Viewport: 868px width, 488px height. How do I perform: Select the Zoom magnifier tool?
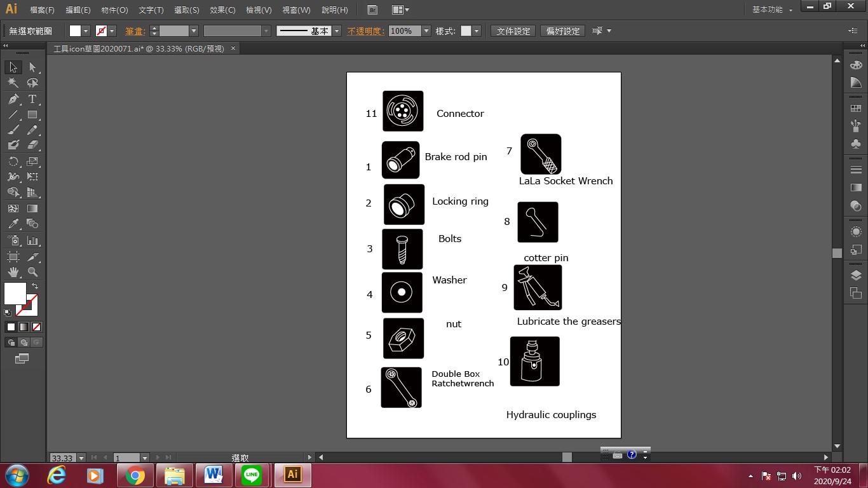(32, 272)
